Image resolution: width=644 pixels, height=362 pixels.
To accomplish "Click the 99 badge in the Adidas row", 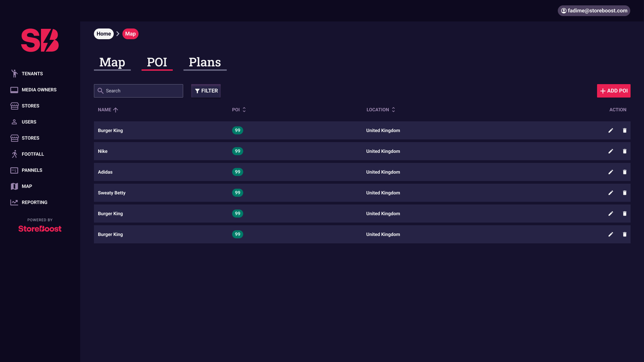I will (x=237, y=172).
